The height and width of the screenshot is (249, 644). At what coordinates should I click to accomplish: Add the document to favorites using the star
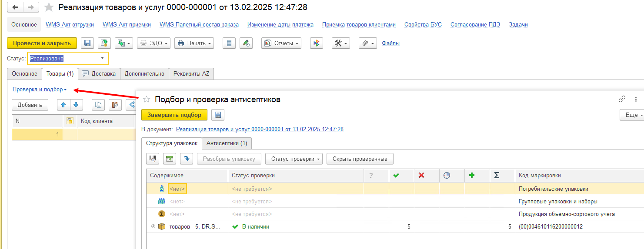tap(50, 7)
